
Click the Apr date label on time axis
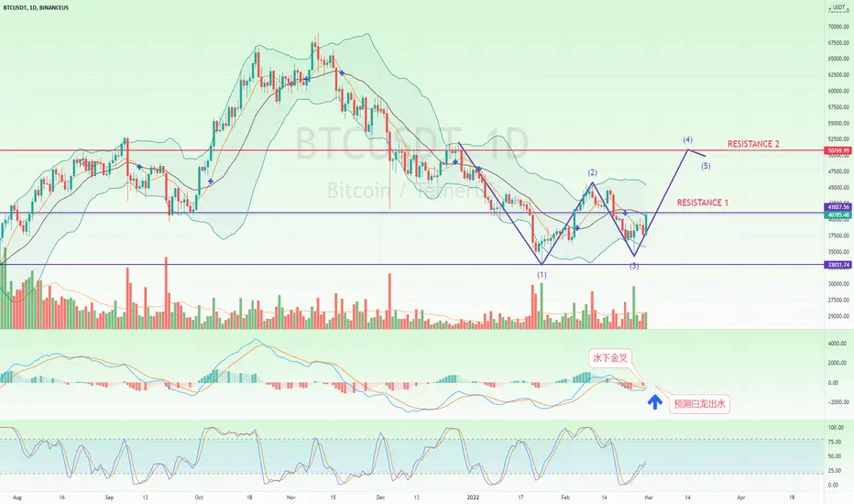[740, 498]
